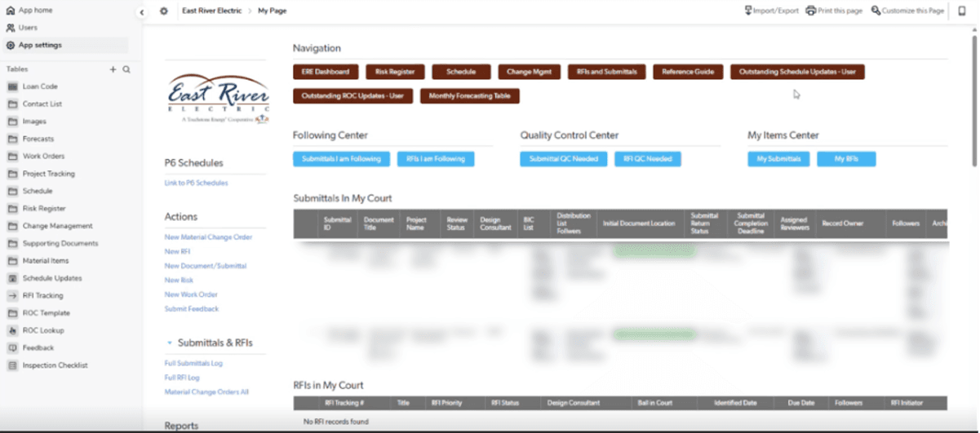Open Customize this Page

pos(907,11)
